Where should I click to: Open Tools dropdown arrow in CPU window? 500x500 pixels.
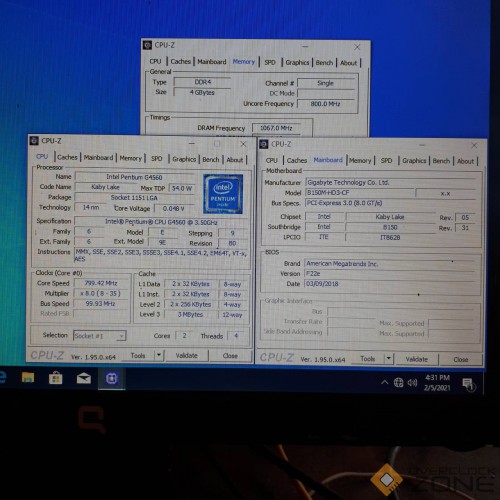[x=159, y=355]
